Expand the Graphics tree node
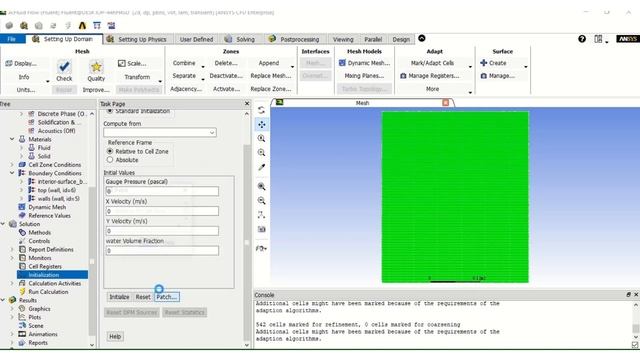The height and width of the screenshot is (360, 640). 12,309
